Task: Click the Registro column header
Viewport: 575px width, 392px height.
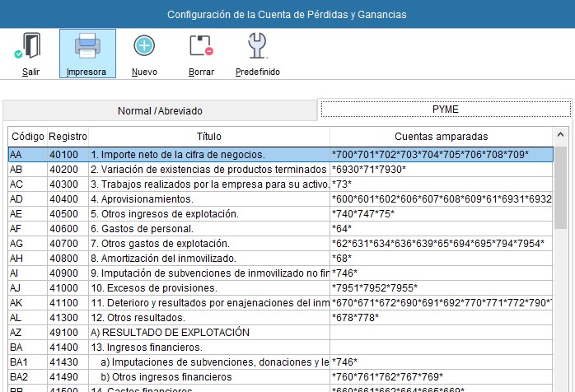Action: pos(68,136)
